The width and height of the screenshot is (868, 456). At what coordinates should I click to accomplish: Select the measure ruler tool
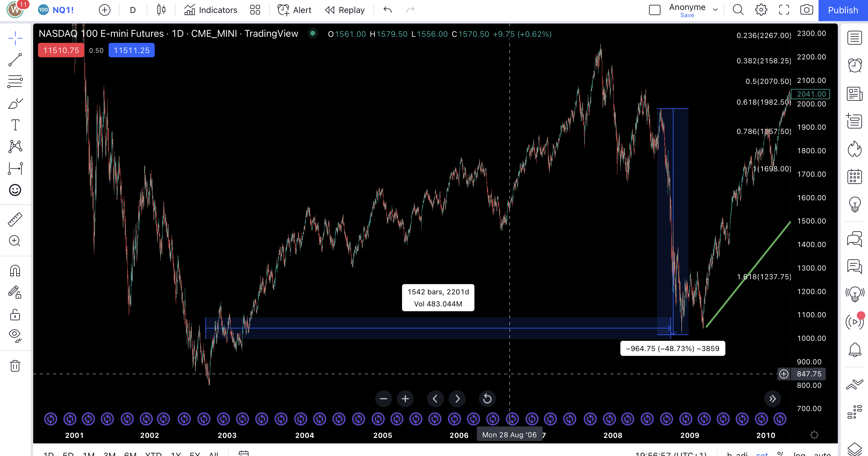pyautogui.click(x=15, y=220)
